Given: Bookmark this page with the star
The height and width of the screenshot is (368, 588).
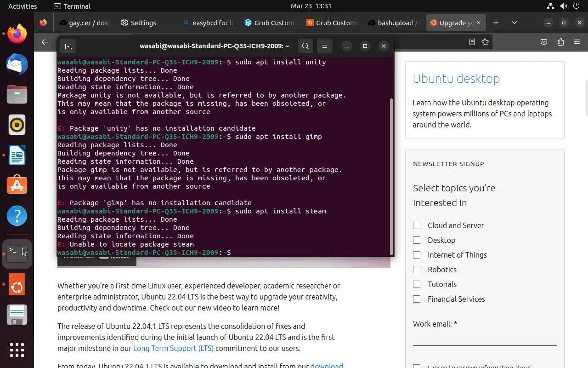Looking at the screenshot, I should pos(485,42).
